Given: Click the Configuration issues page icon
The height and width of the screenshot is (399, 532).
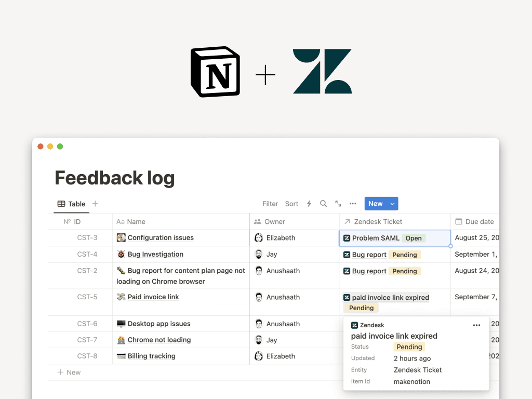Looking at the screenshot, I should tap(121, 237).
